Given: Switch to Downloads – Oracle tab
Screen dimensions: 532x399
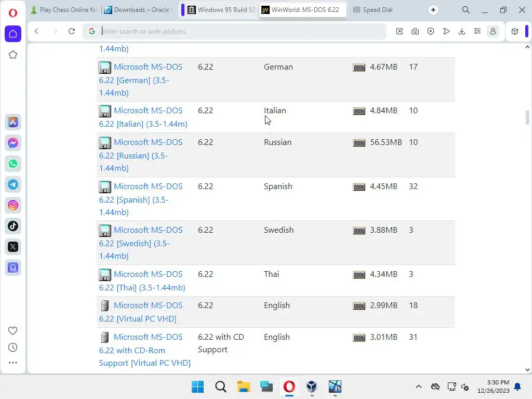Looking at the screenshot, I should point(138,10).
